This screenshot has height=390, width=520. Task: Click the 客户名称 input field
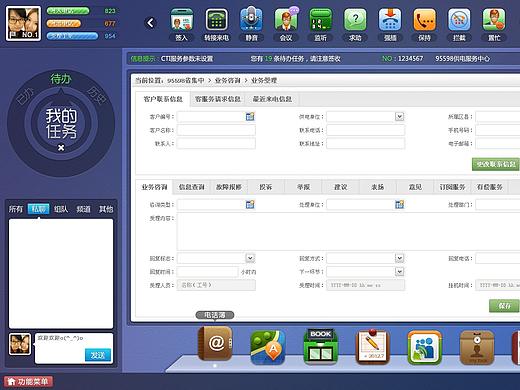pos(216,130)
